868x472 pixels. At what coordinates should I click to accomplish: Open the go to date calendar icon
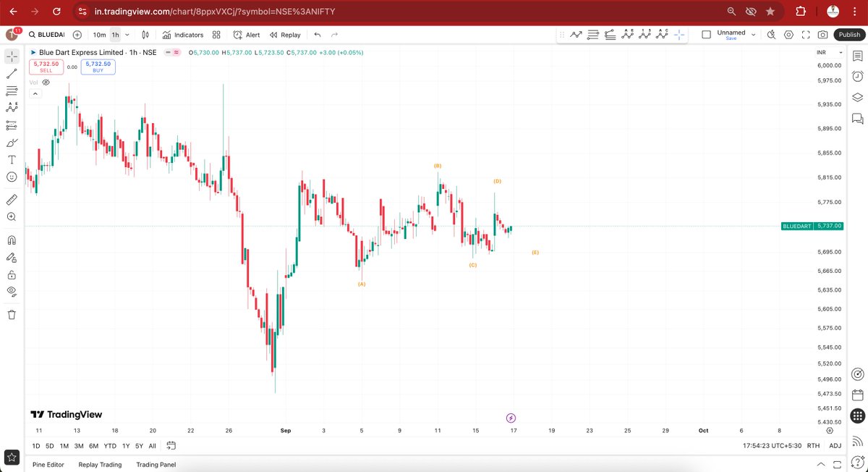(x=171, y=446)
